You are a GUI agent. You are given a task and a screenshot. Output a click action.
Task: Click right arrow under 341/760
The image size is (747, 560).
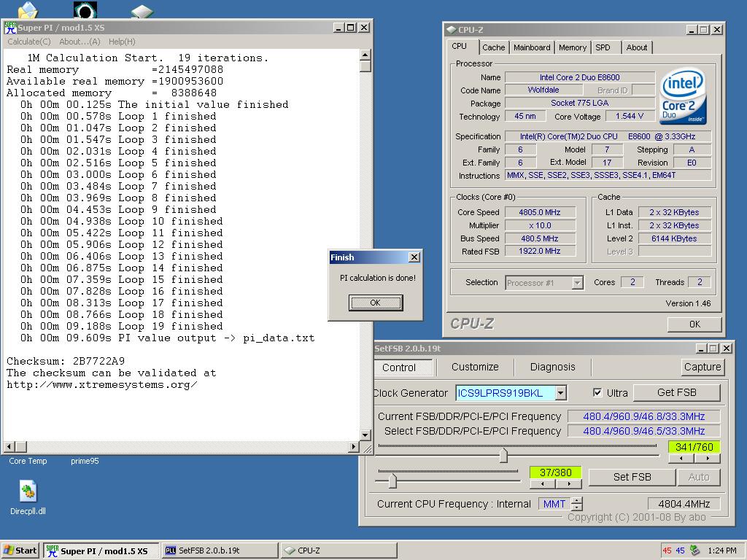click(708, 459)
